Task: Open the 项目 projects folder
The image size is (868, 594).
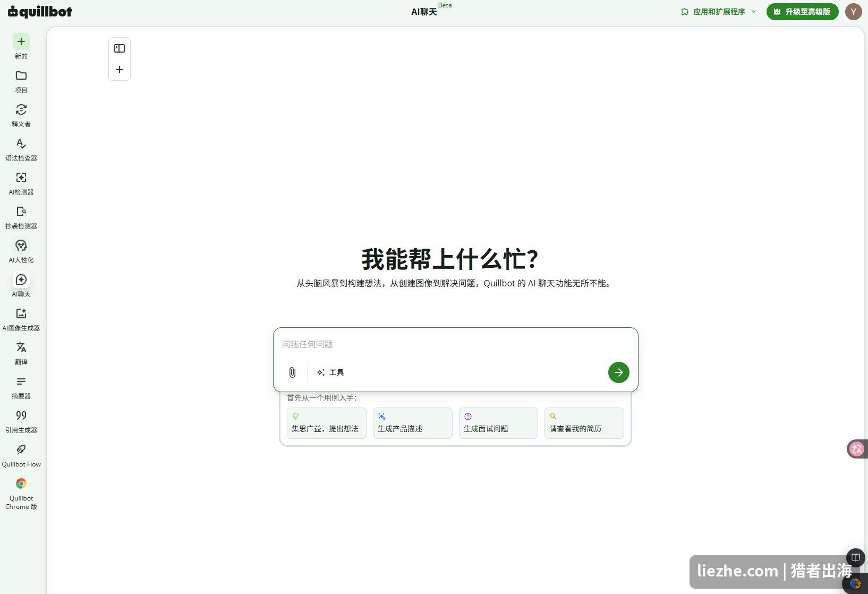Action: pyautogui.click(x=21, y=81)
